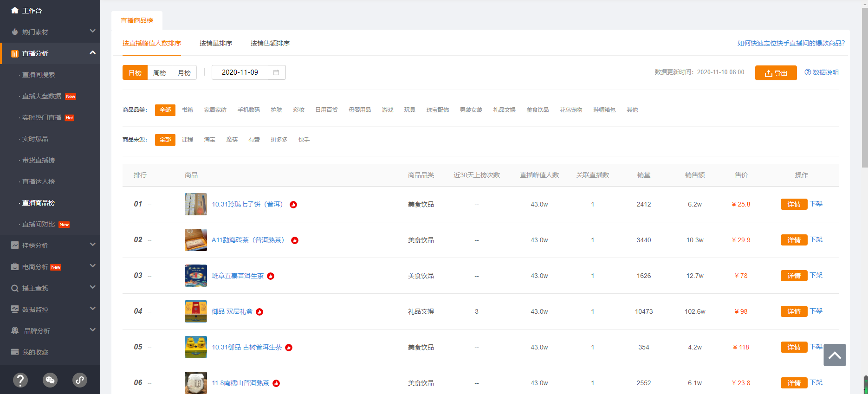
Task: Expand the 挂榜分析 menu
Action: (93, 244)
